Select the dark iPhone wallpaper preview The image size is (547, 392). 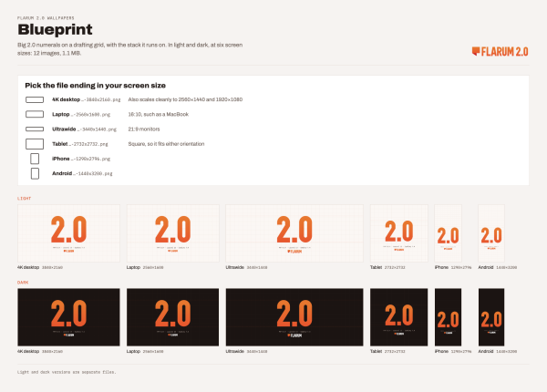(448, 317)
